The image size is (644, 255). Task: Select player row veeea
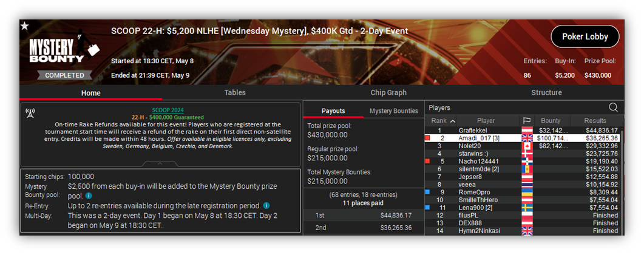coord(523,185)
